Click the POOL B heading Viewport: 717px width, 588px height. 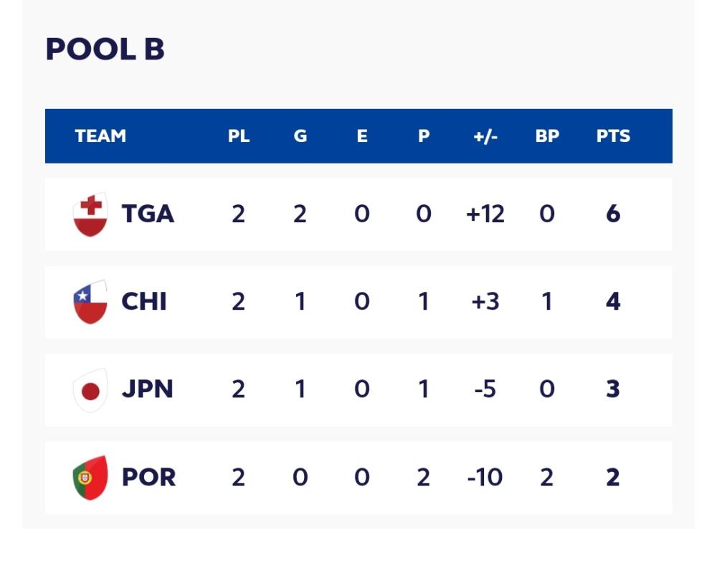(x=105, y=49)
